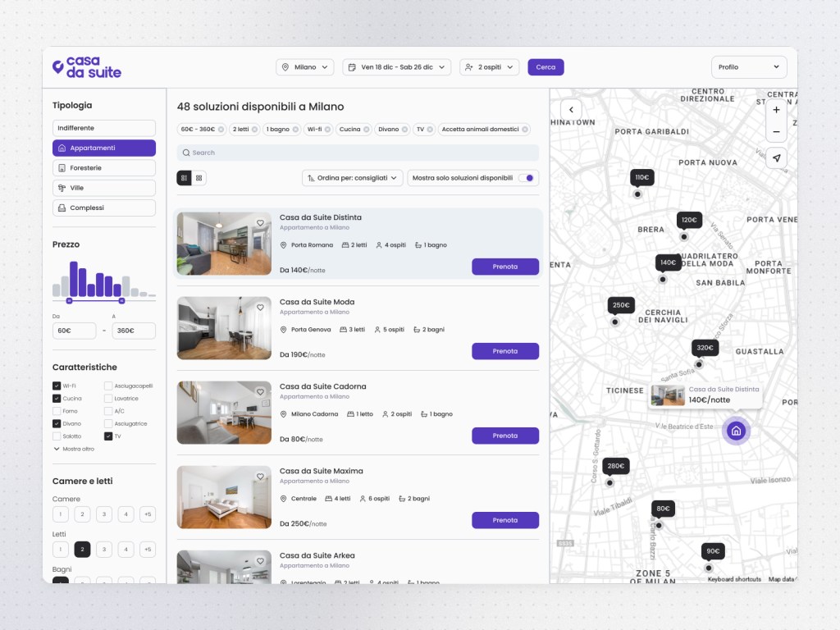
Task: Click the map zoom in plus icon
Action: (x=776, y=110)
